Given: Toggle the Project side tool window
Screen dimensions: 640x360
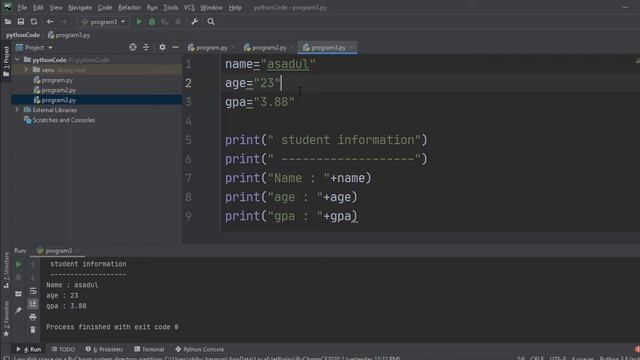Looking at the screenshot, I should pos(6,61).
